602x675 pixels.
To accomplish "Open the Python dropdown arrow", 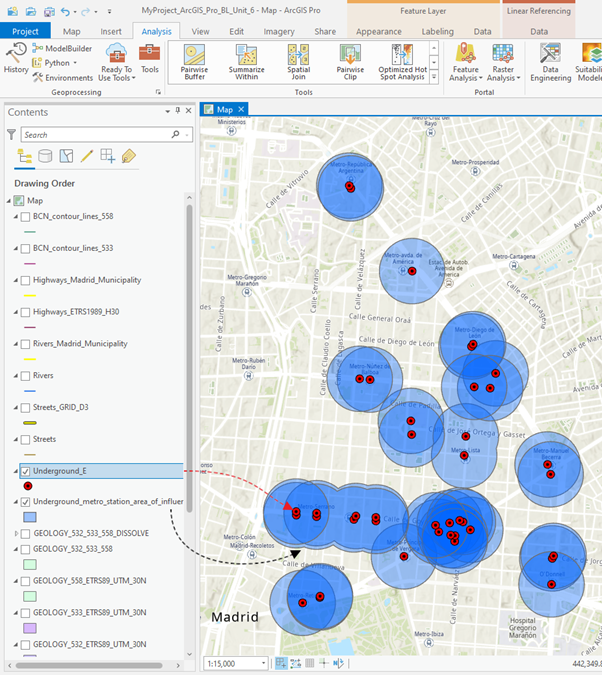I will tap(75, 63).
